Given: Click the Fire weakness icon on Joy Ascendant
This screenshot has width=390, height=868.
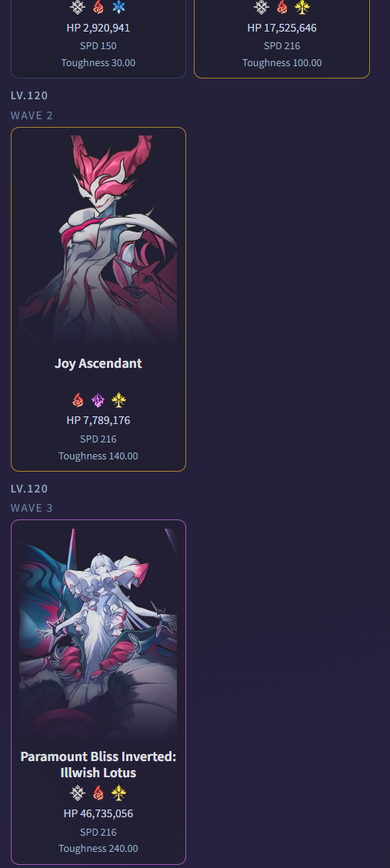Looking at the screenshot, I should pos(78,400).
